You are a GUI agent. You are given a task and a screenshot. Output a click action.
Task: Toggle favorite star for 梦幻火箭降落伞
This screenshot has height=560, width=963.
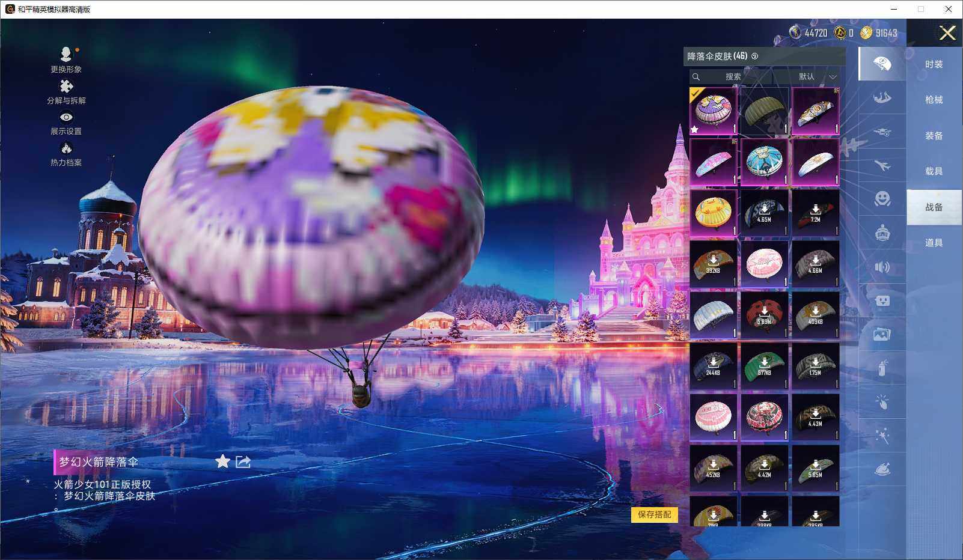[222, 461]
